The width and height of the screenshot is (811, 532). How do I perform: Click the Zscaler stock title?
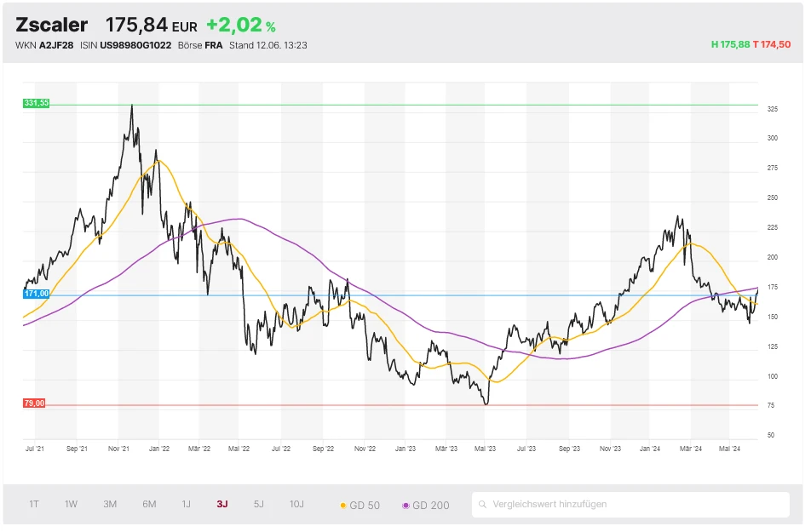51,26
